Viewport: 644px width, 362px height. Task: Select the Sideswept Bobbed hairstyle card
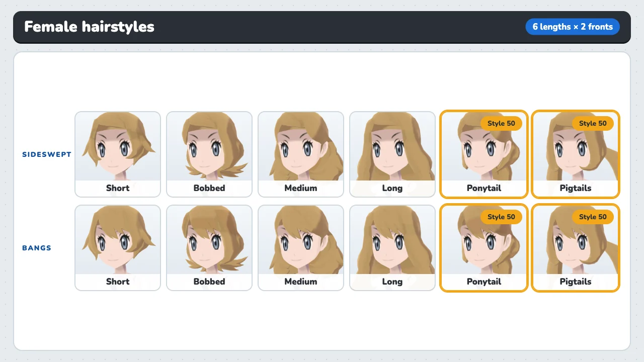(209, 154)
